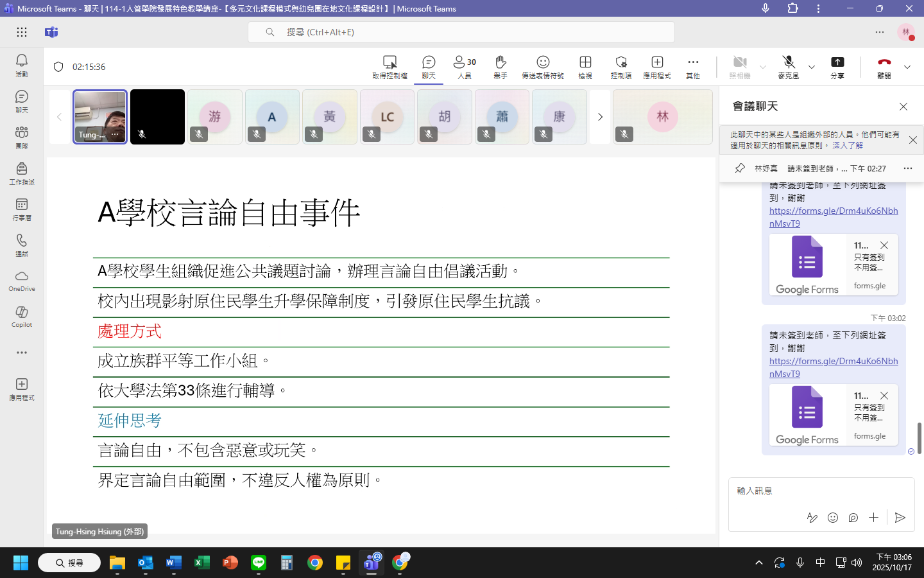Click the share screen icon
Image resolution: width=924 pixels, height=578 pixels.
pos(837,66)
